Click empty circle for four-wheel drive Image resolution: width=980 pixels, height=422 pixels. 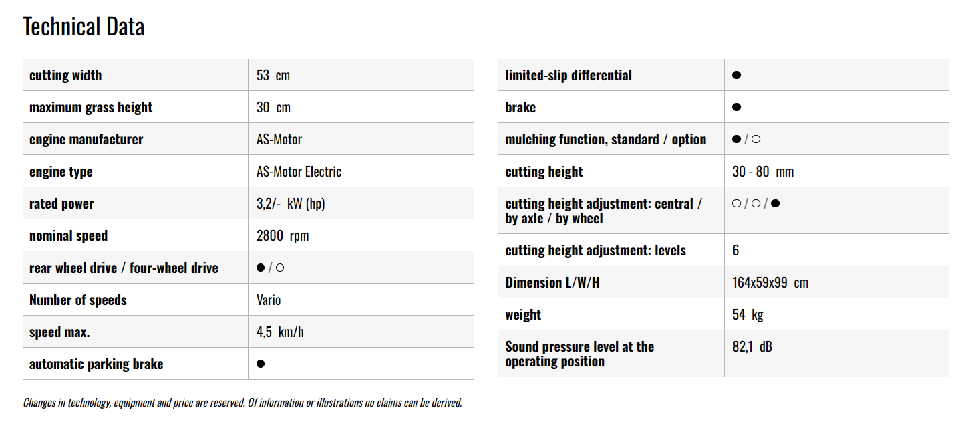[280, 268]
